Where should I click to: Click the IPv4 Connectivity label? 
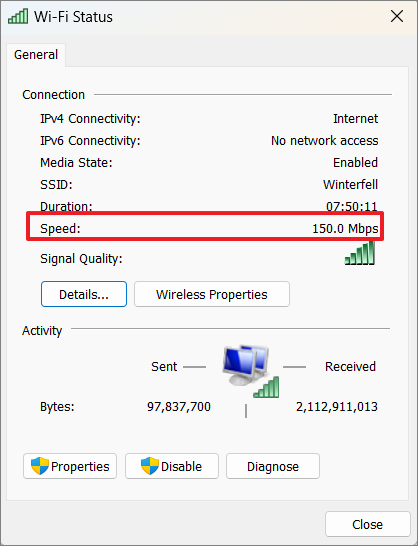click(90, 119)
